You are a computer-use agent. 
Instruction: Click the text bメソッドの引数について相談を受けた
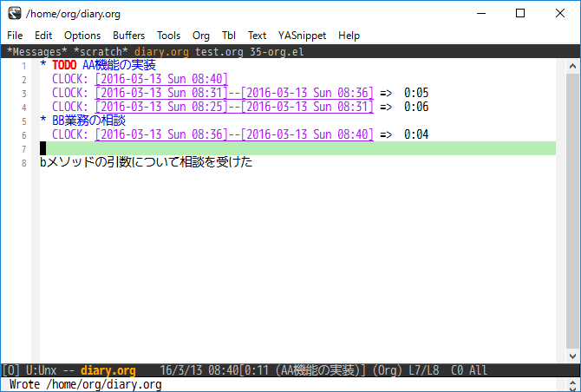click(x=146, y=162)
